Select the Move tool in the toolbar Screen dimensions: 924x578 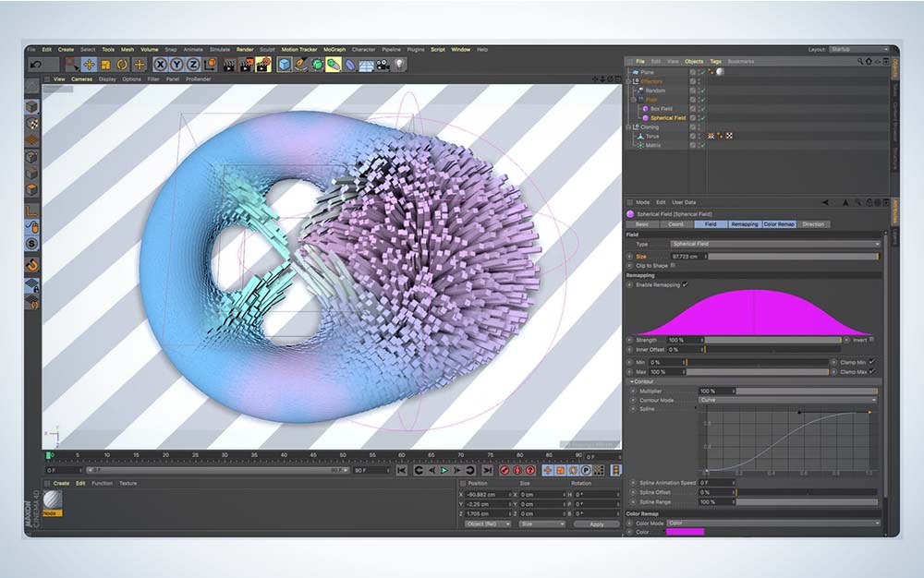pos(87,65)
